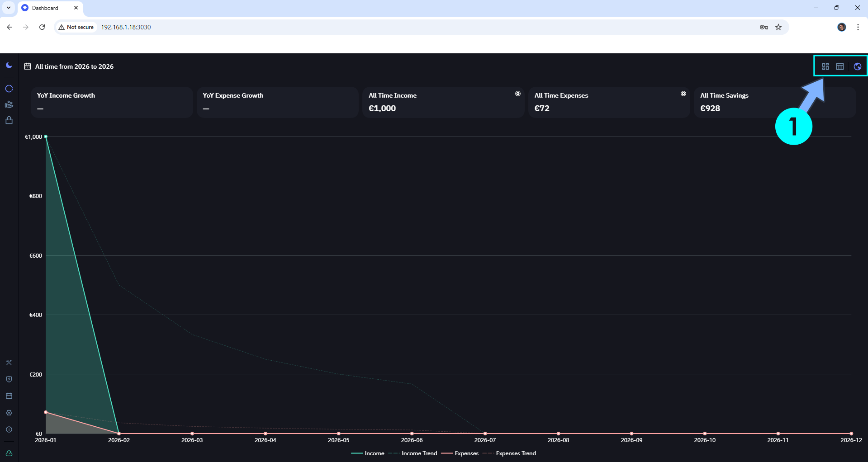Image resolution: width=868 pixels, height=462 pixels.
Task: Click the browser back button
Action: (x=9, y=27)
